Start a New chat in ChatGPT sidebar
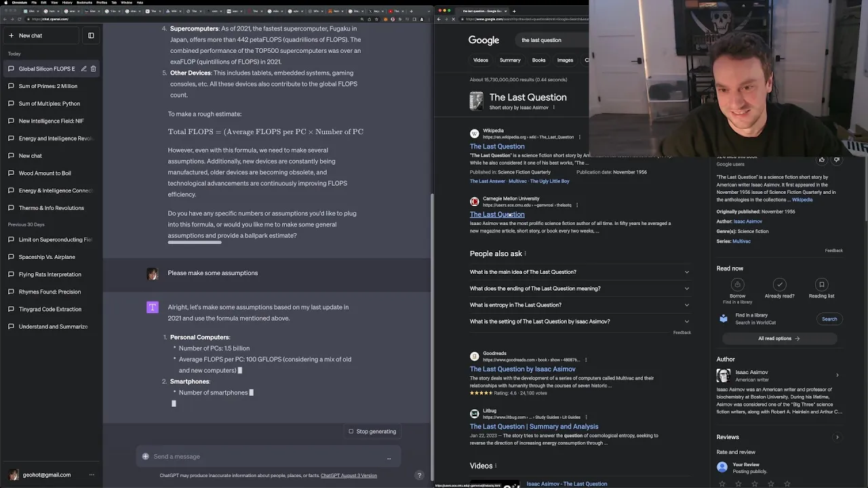 [40, 35]
